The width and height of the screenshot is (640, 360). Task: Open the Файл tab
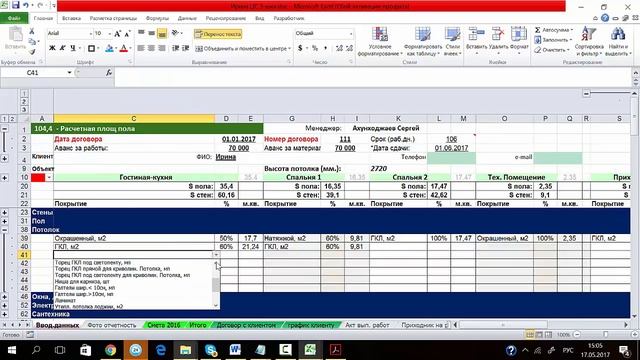pos(14,18)
